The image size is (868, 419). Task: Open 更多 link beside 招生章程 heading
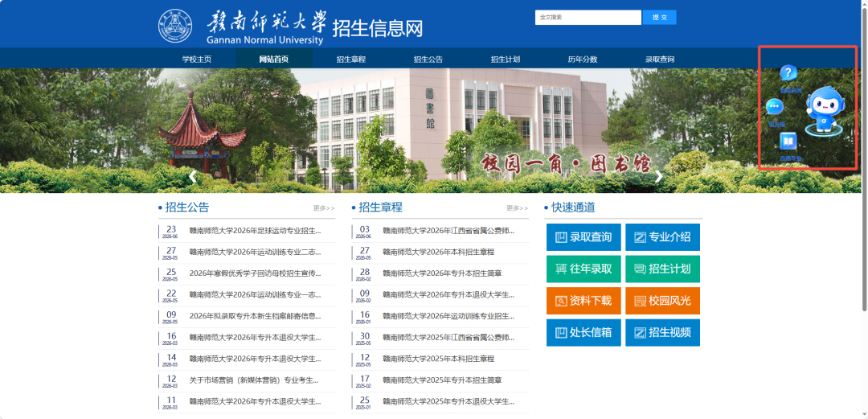(517, 208)
